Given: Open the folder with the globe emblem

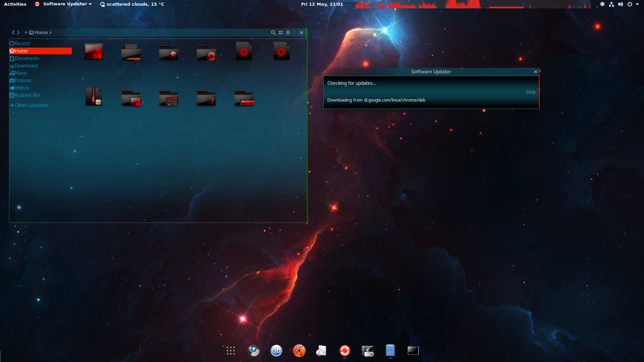Looking at the screenshot, I should [x=169, y=52].
